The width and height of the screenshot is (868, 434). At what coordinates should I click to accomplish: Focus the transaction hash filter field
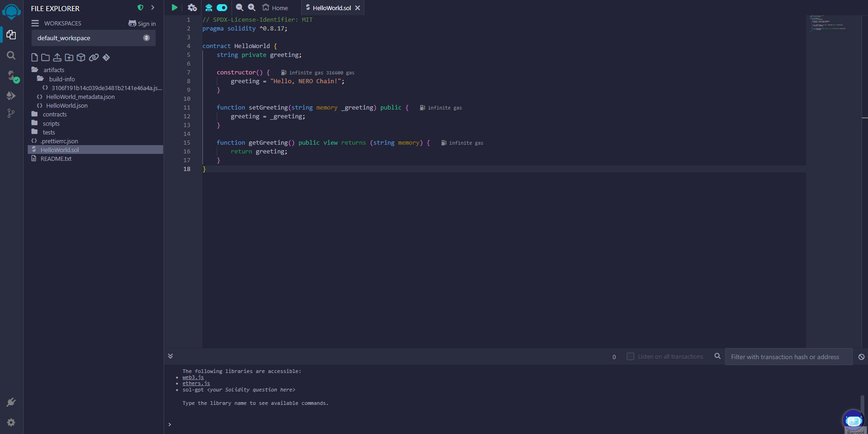[788, 357]
